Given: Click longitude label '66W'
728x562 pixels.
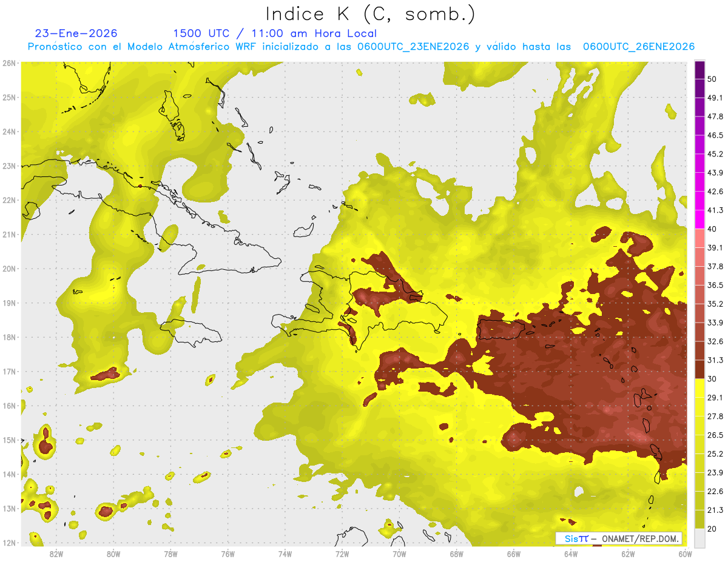Looking at the screenshot, I should click(x=513, y=554).
